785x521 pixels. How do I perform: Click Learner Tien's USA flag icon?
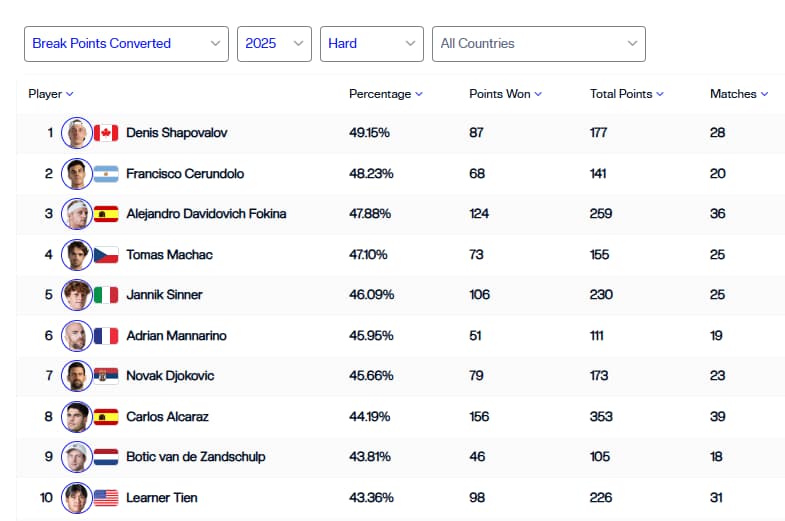pos(106,497)
